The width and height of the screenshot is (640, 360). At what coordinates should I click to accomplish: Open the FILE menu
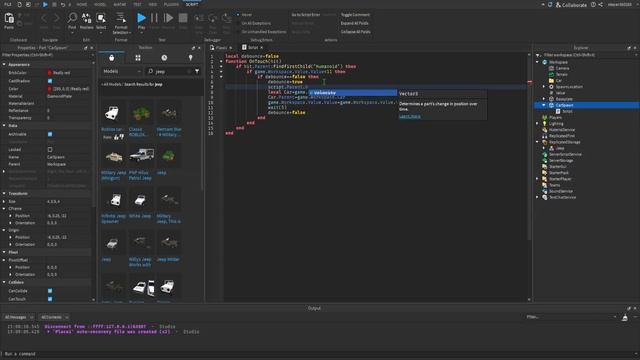pos(7,4)
